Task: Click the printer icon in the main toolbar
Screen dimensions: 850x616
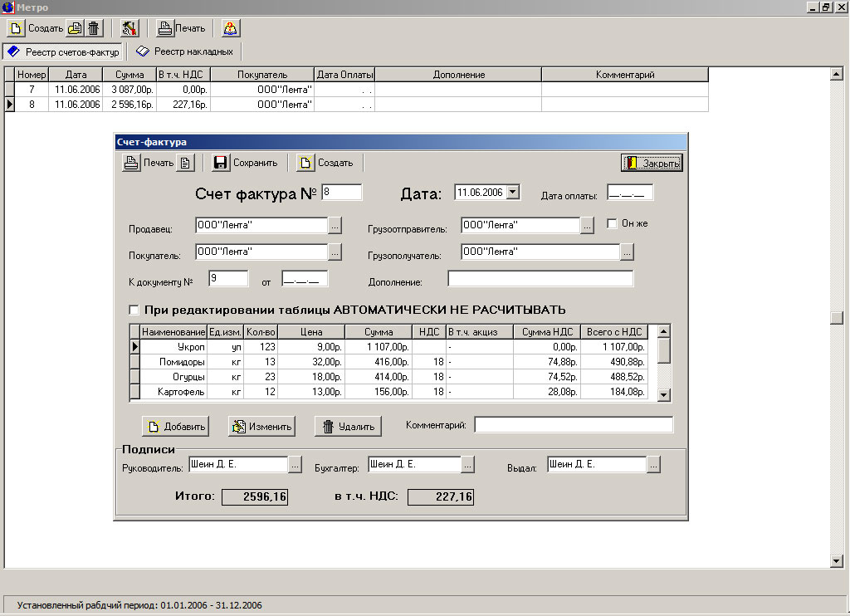Action: (x=165, y=28)
